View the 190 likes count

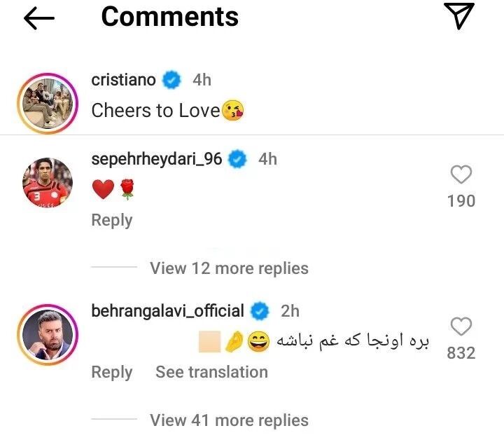(461, 201)
